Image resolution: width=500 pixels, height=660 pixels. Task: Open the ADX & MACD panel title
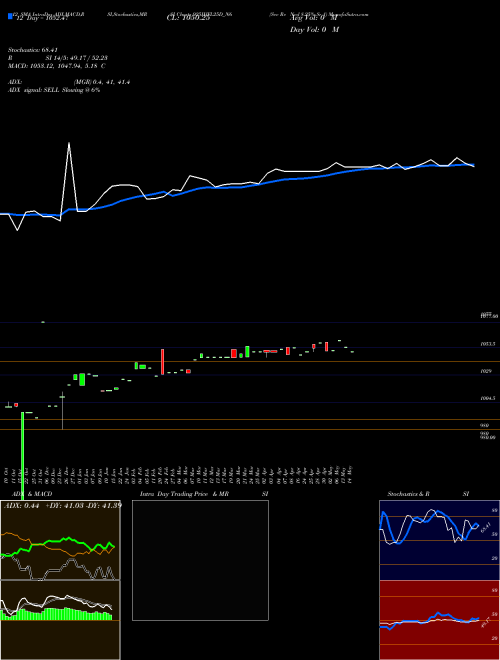tap(32, 494)
